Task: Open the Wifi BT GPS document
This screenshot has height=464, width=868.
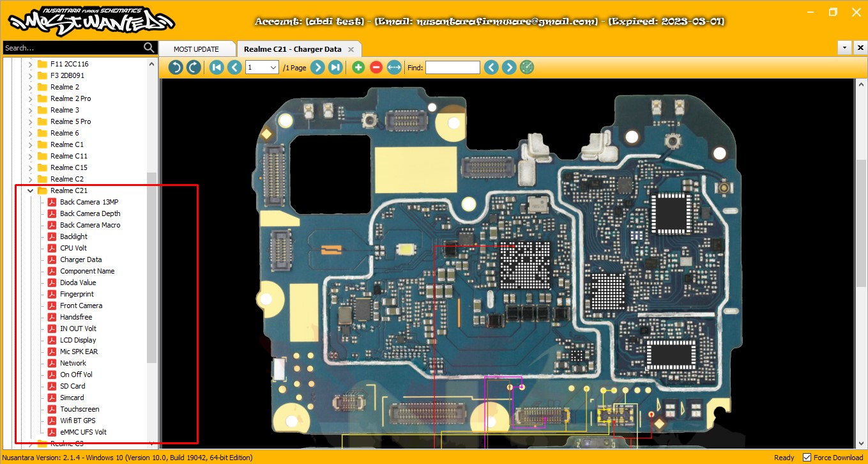Action: click(77, 421)
